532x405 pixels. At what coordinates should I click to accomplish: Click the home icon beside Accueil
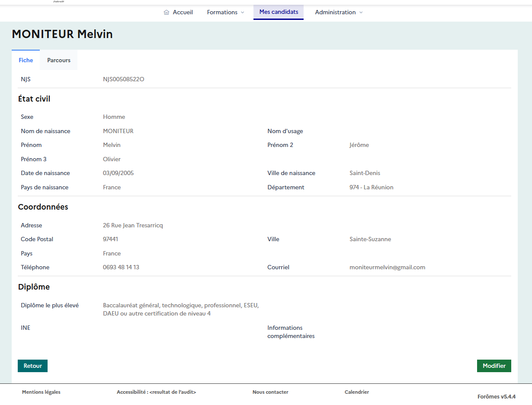click(x=167, y=13)
